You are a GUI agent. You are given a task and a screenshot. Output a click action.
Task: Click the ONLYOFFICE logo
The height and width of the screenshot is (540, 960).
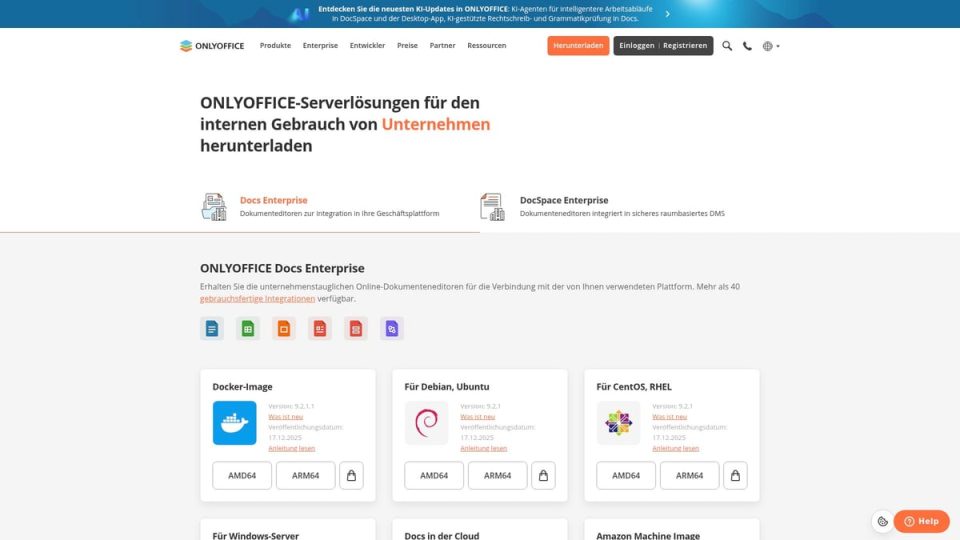(x=212, y=46)
